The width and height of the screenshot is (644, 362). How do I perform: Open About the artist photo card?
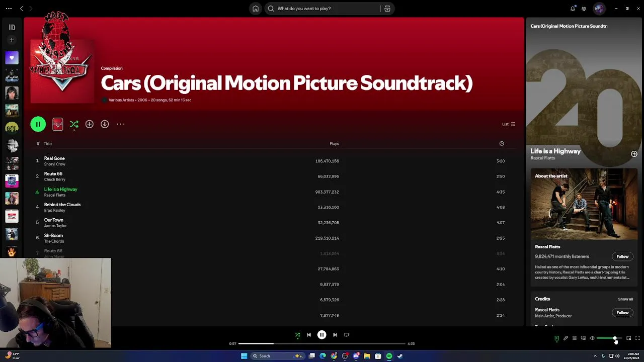coord(584,204)
